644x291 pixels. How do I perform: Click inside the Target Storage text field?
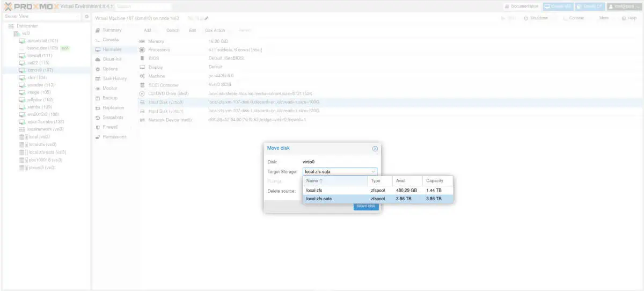point(335,172)
